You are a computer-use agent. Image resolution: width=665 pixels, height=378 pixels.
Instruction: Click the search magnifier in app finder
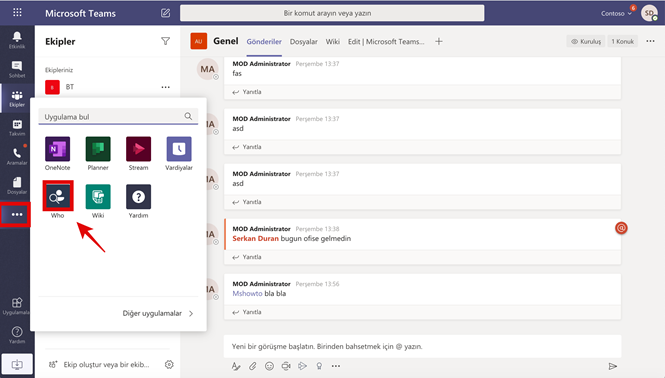(188, 116)
